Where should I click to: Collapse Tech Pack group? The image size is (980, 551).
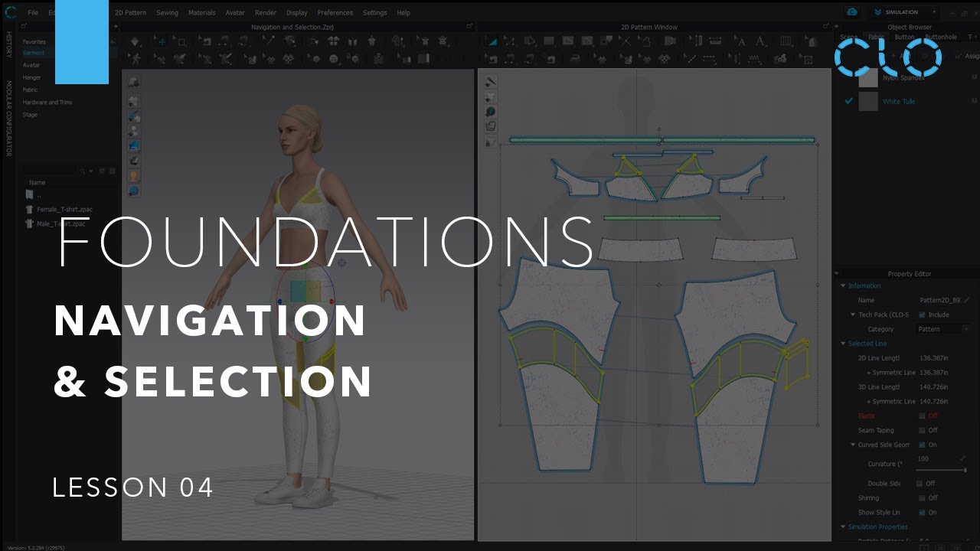853,315
